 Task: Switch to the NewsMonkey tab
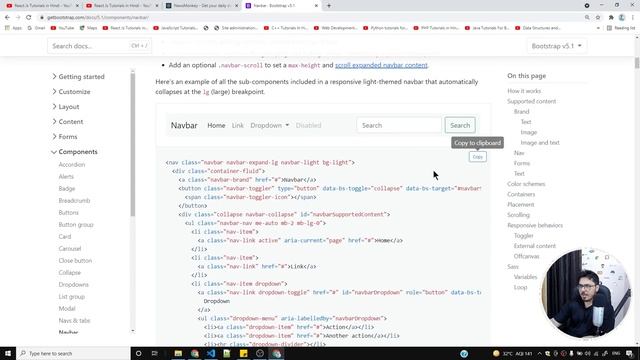point(202,6)
